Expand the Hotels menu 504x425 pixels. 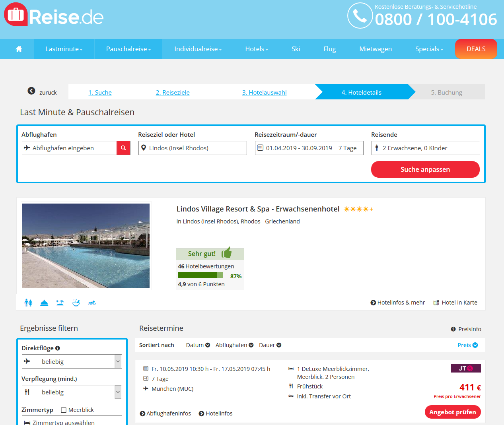[257, 49]
